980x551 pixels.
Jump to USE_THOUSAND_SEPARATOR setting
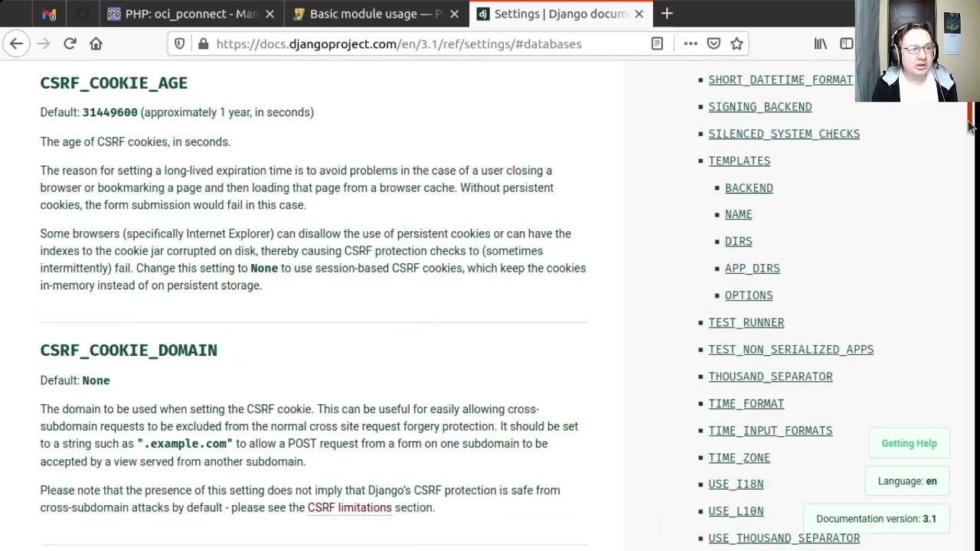click(783, 538)
